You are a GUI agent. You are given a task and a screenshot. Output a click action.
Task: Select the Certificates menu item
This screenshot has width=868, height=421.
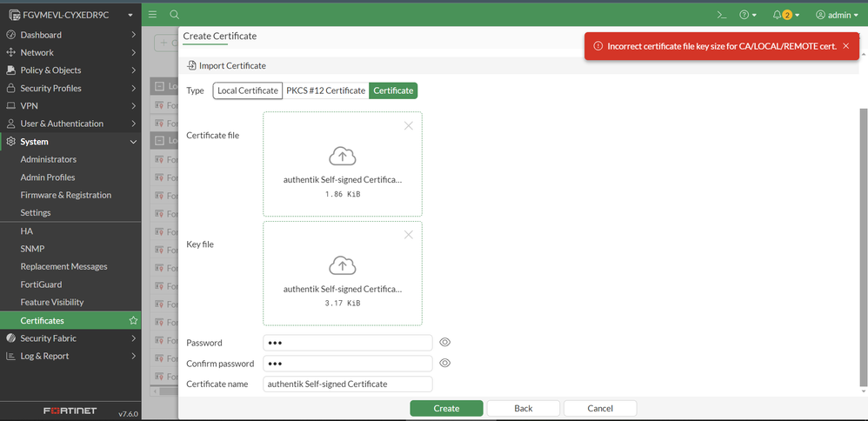tap(70, 320)
